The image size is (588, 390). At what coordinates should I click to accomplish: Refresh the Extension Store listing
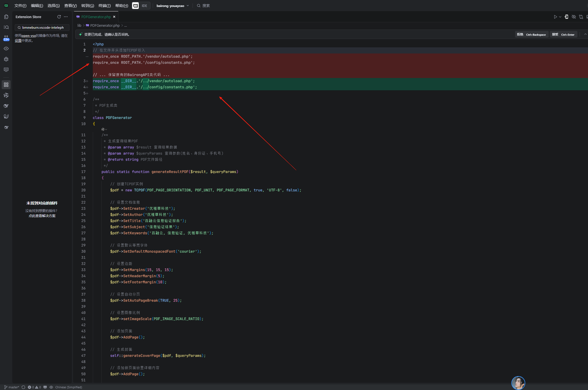point(59,17)
